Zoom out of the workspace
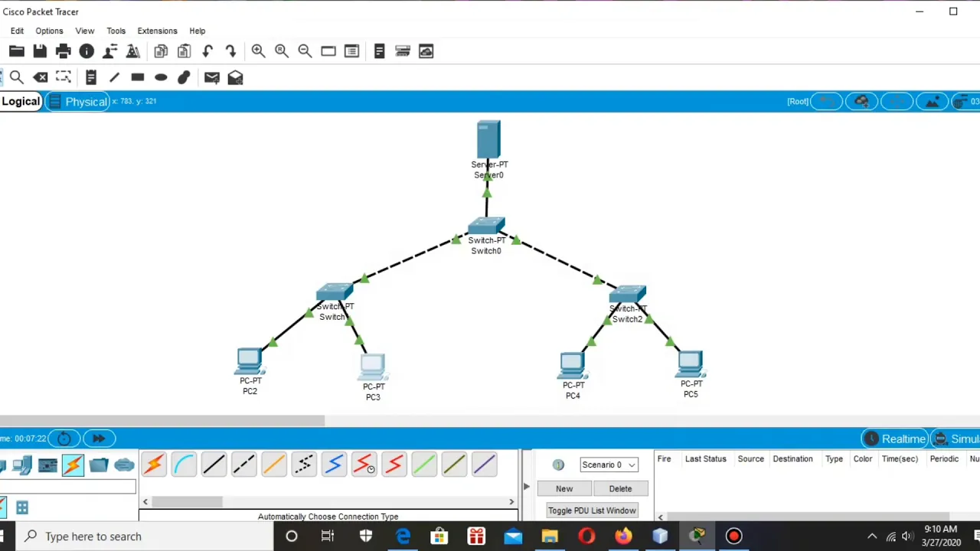This screenshot has height=551, width=980. [x=305, y=51]
